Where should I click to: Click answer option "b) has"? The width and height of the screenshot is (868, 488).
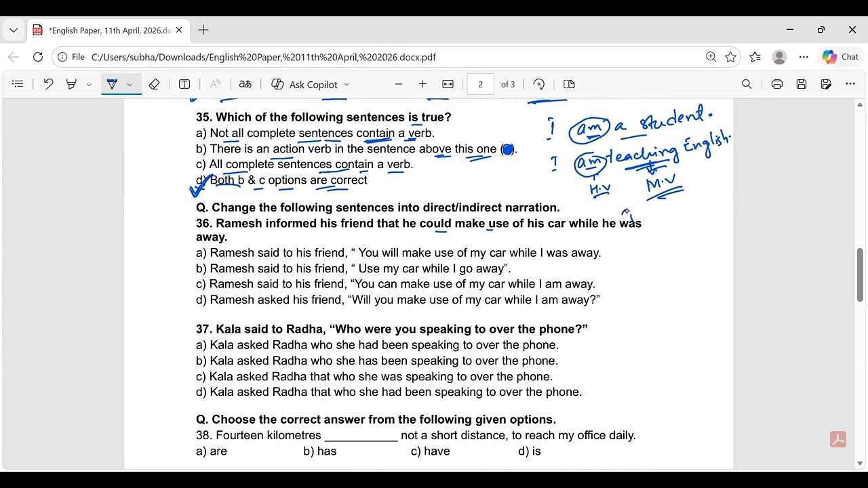[x=320, y=451]
